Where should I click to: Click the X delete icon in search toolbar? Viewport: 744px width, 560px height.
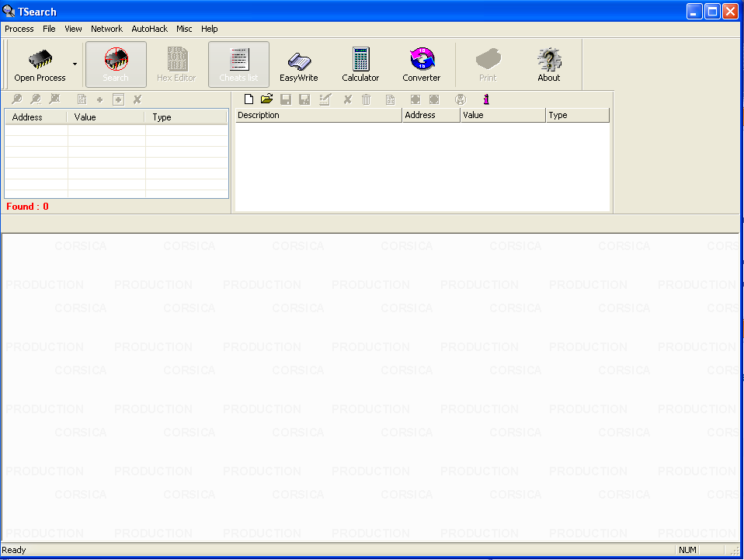(137, 99)
